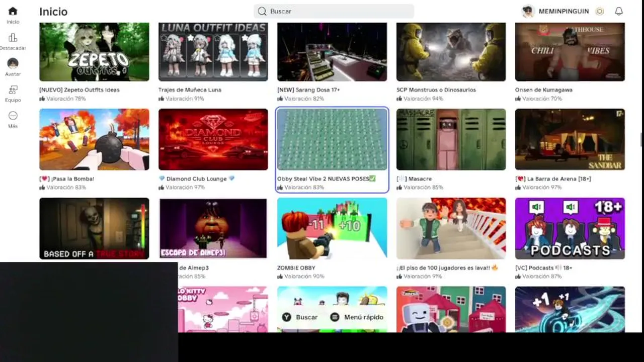Open the Avatar sidebar icon
The image size is (644, 362).
13,63
